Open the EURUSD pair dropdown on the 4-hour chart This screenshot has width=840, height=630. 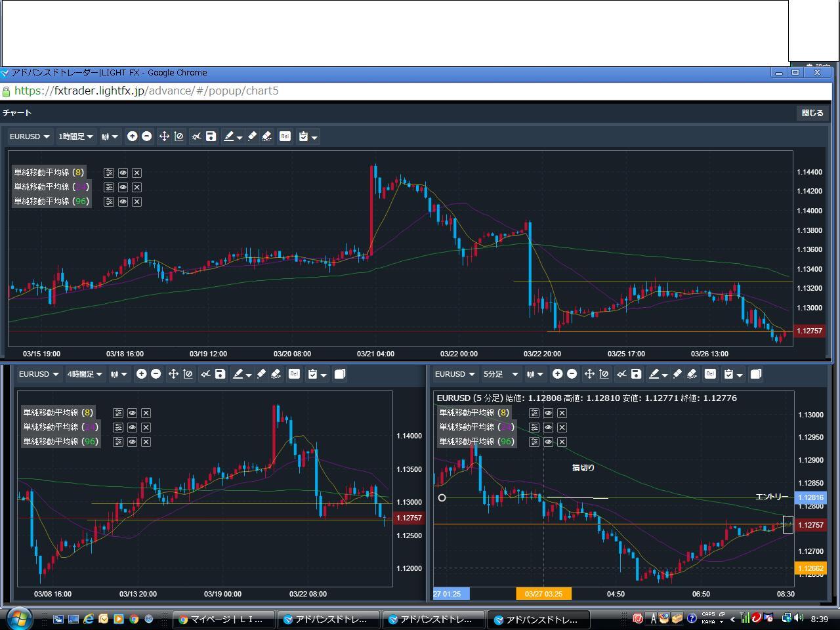coord(39,374)
